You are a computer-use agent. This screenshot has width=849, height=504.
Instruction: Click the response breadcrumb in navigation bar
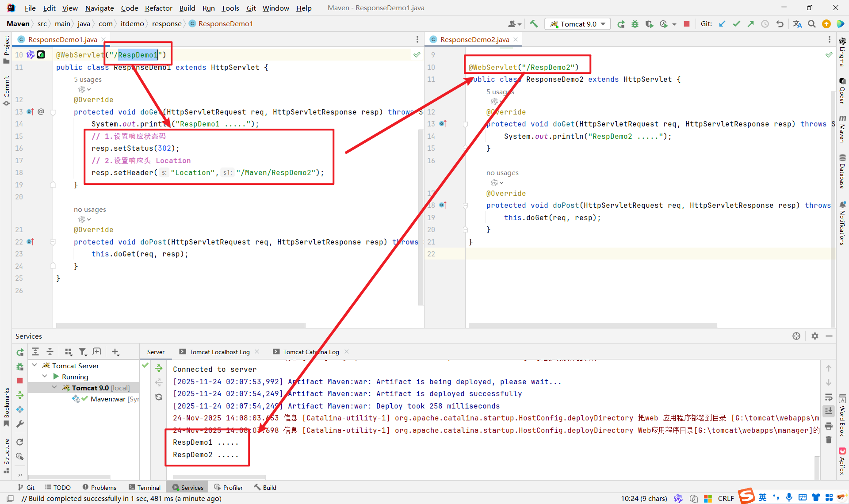(x=167, y=24)
